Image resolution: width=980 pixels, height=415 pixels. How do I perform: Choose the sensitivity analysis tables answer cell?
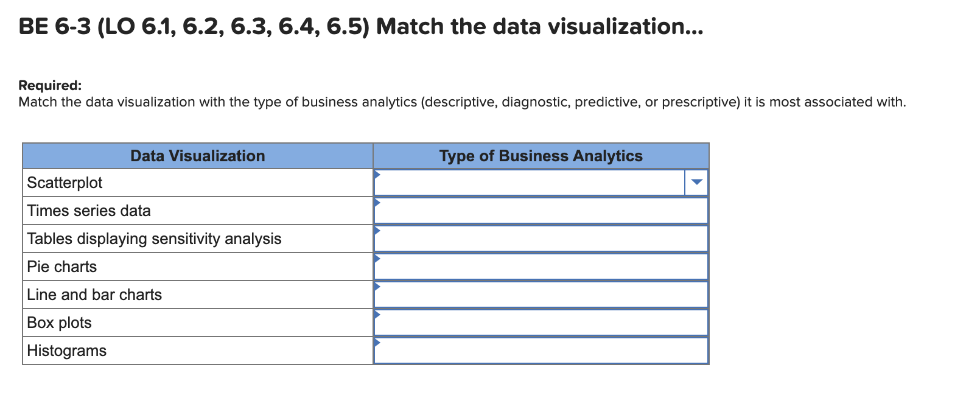(541, 239)
